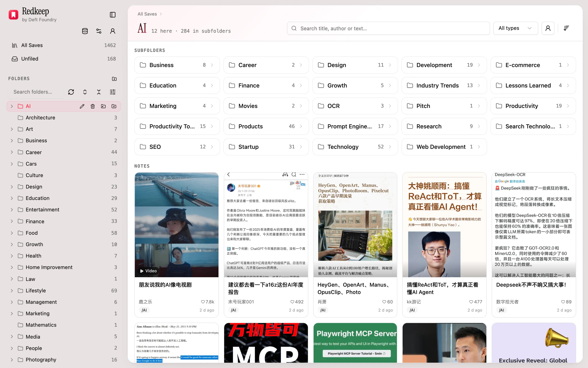This screenshot has height=368, width=588.
Task: Click the heart icon showing 60 likes
Action: pos(384,302)
